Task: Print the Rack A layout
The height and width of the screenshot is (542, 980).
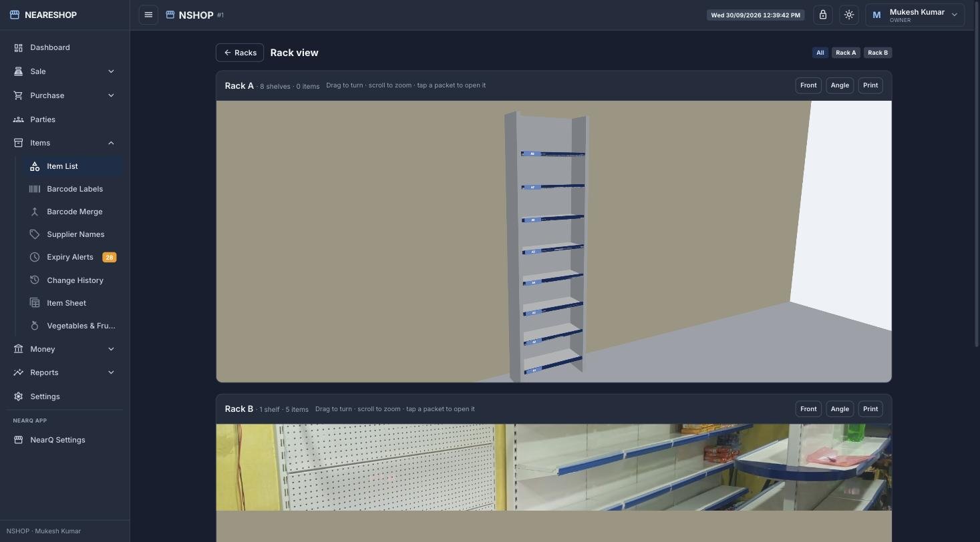Action: (x=870, y=85)
